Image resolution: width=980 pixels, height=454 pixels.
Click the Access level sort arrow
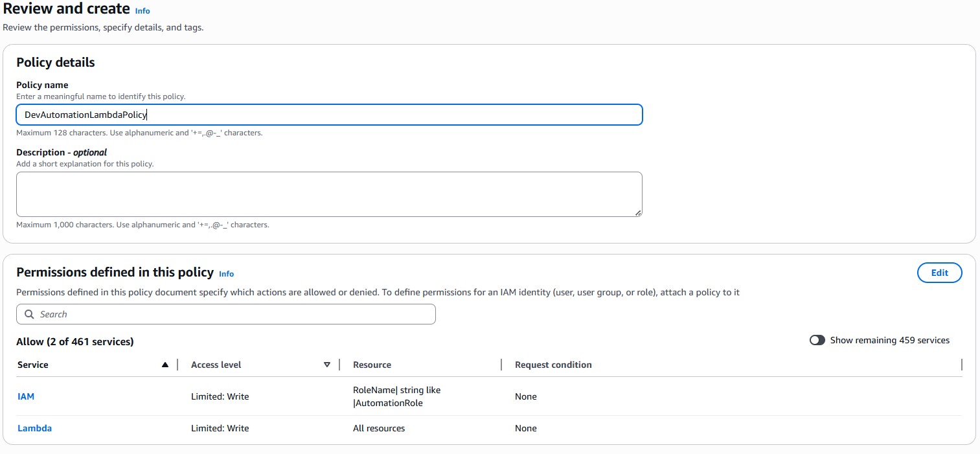click(327, 365)
